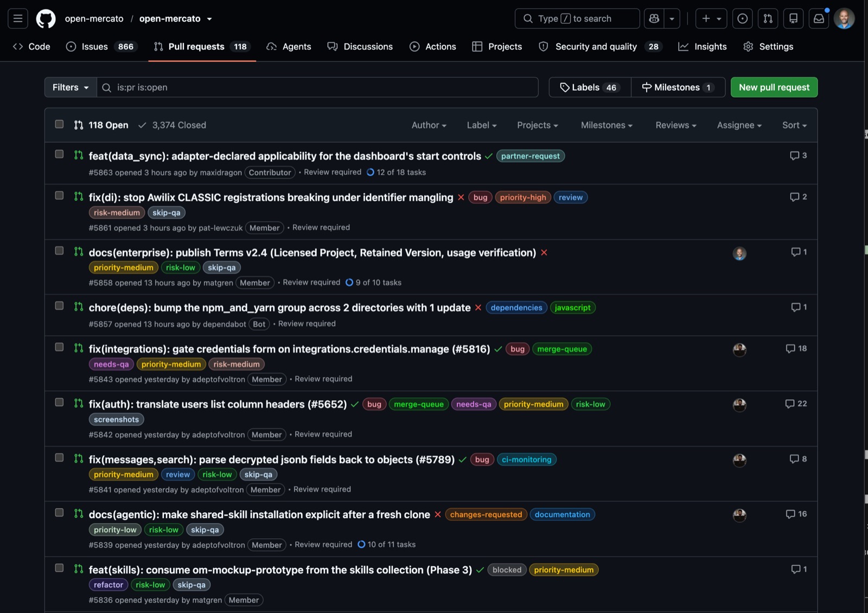Screen dimensions: 868x613
Task: Open comments on PR #5863
Action: (798, 156)
